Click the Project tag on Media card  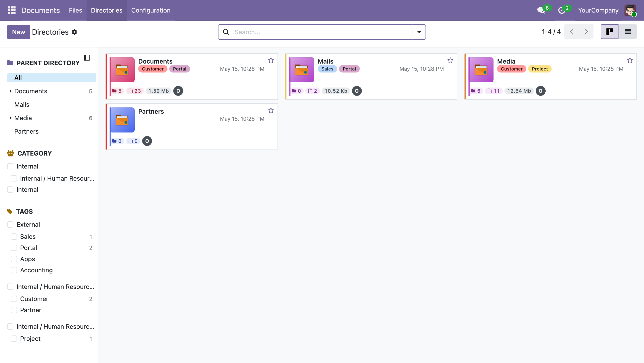[540, 69]
